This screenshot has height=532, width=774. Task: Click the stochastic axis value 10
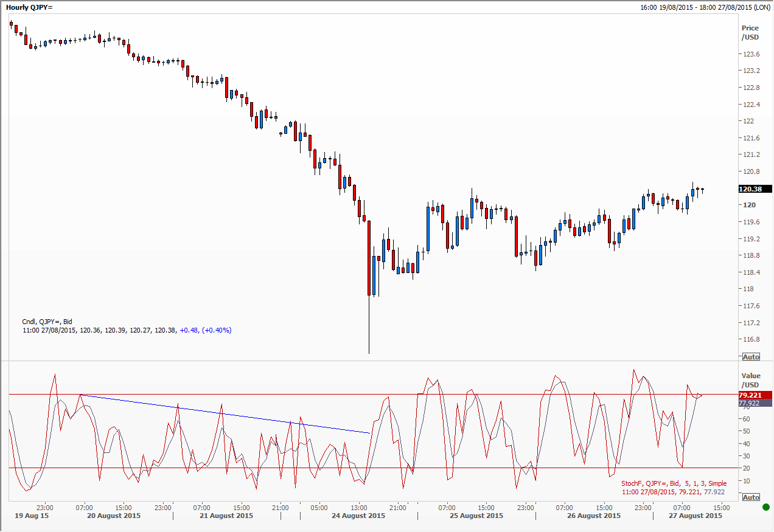coord(745,481)
